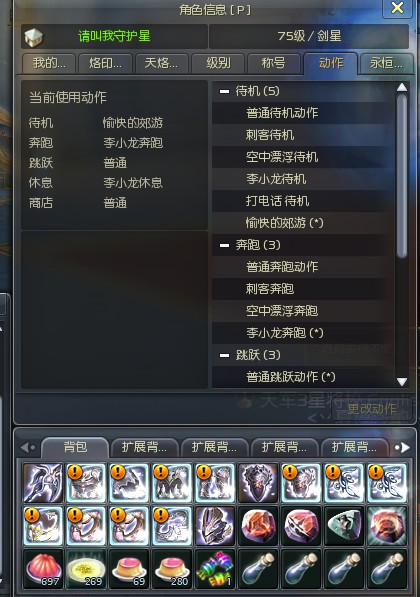The image size is (420, 597).
Task: Click the right arrow beside bag tabs
Action: [x=403, y=448]
